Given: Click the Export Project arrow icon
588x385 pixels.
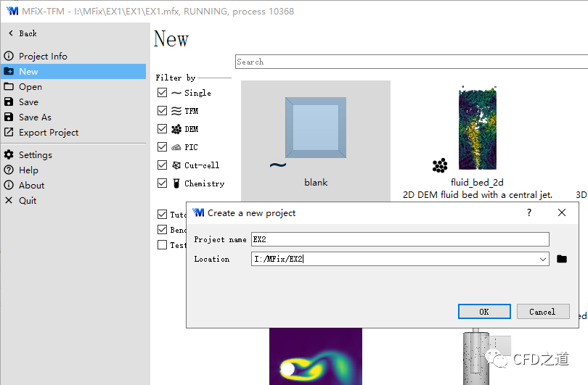Looking at the screenshot, I should [x=9, y=132].
